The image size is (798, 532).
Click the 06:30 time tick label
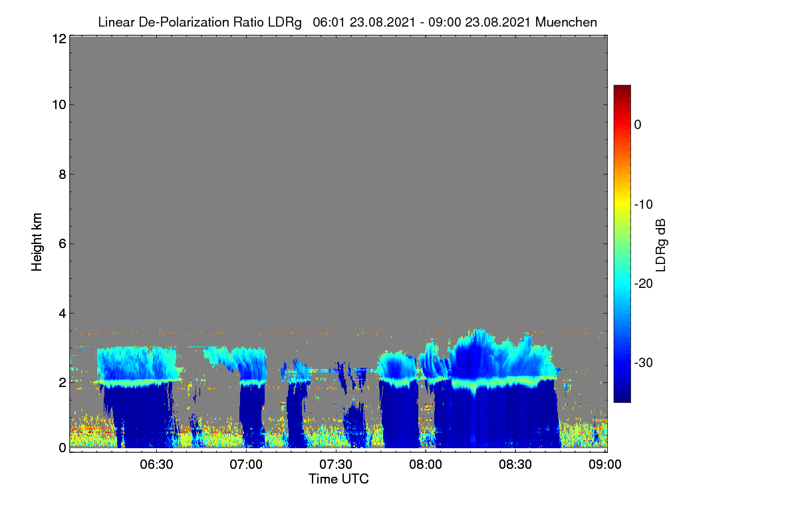(156, 464)
